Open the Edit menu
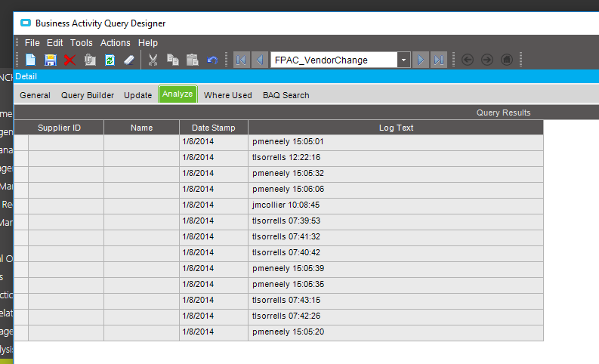The height and width of the screenshot is (364, 599). coord(54,43)
